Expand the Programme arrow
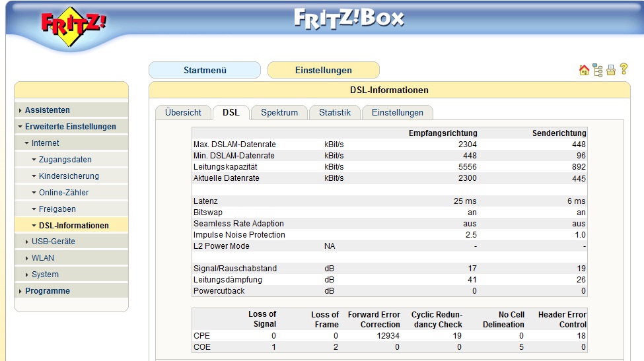This screenshot has width=644, height=361. [x=20, y=291]
